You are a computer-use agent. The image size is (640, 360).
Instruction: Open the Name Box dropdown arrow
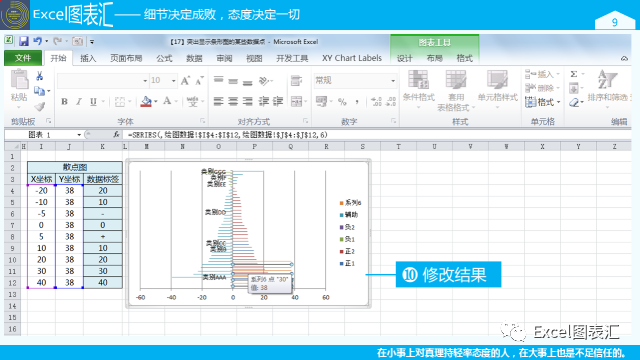pos(79,135)
